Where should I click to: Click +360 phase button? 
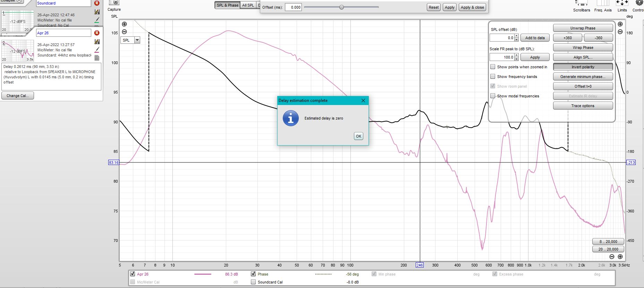tap(568, 38)
